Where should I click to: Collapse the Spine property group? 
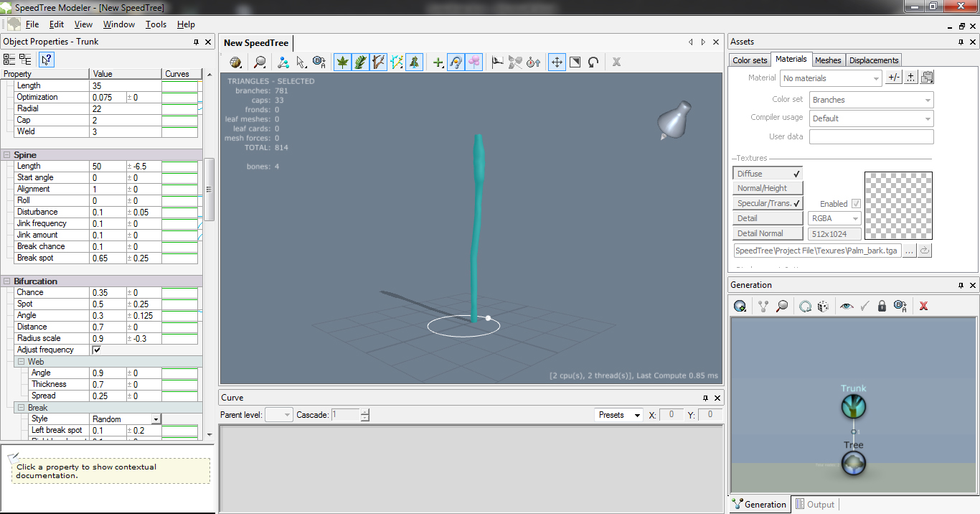click(x=7, y=155)
